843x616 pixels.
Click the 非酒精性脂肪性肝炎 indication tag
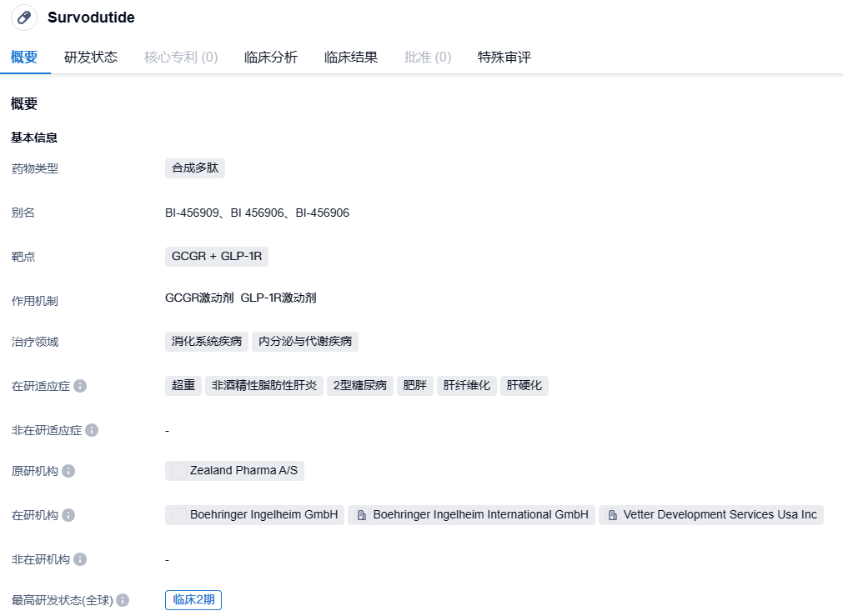pos(264,386)
